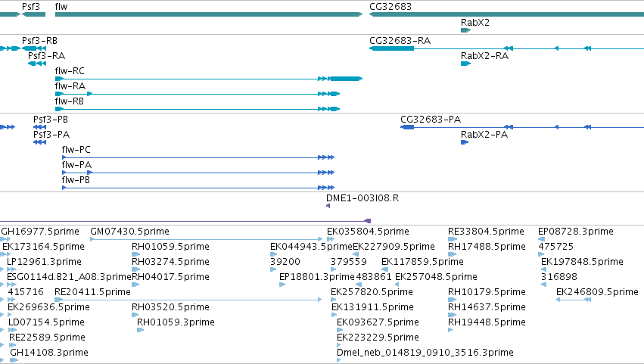Select the RH03274.5prime label
Image resolution: width=644 pixels, height=364 pixels.
170,262
